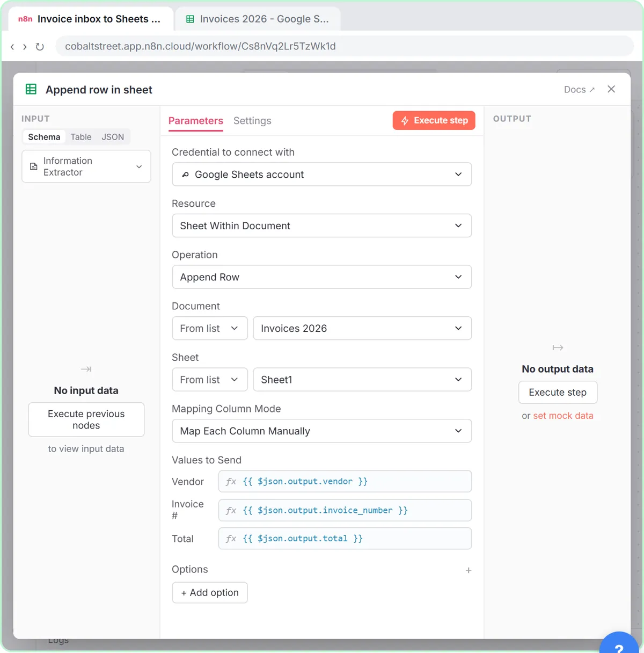Select the Invoice inbox to Sheets tab
The height and width of the screenshot is (653, 644).
coord(90,19)
